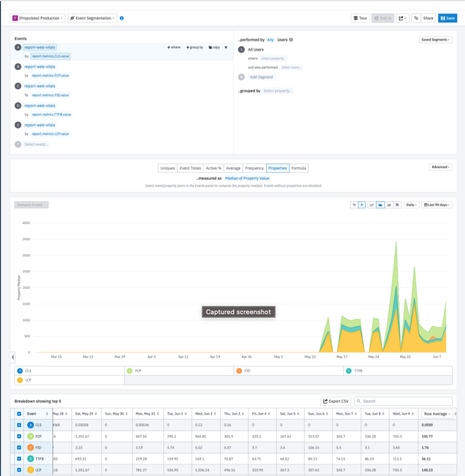Switch chart to number (#) view

362,205
